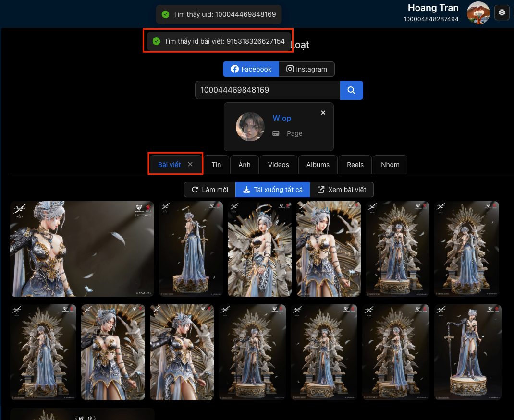
Task: Switch to the Instagram platform
Action: pos(307,69)
